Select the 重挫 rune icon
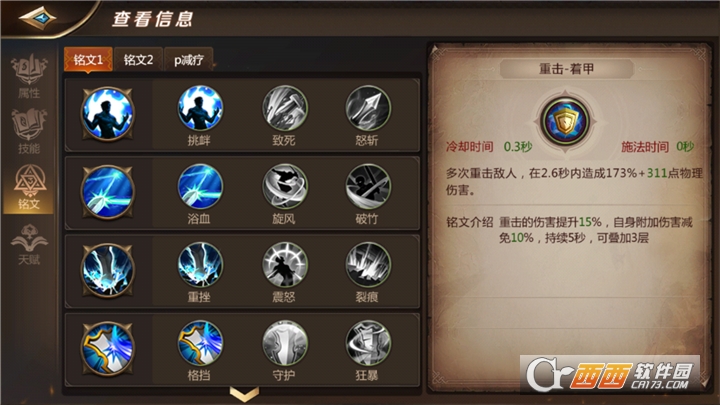Image resolution: width=720 pixels, height=405 pixels. click(200, 265)
